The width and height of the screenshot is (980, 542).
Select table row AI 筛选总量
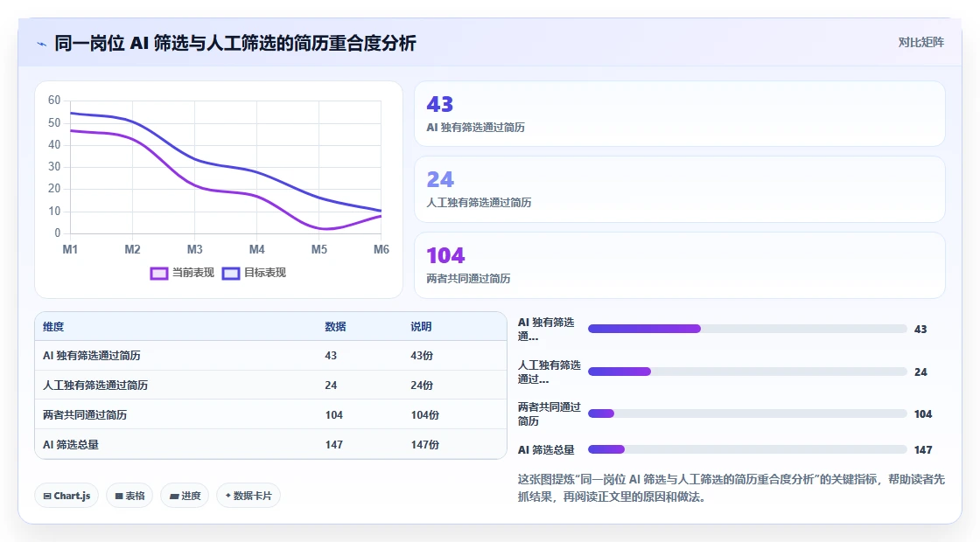(x=270, y=444)
